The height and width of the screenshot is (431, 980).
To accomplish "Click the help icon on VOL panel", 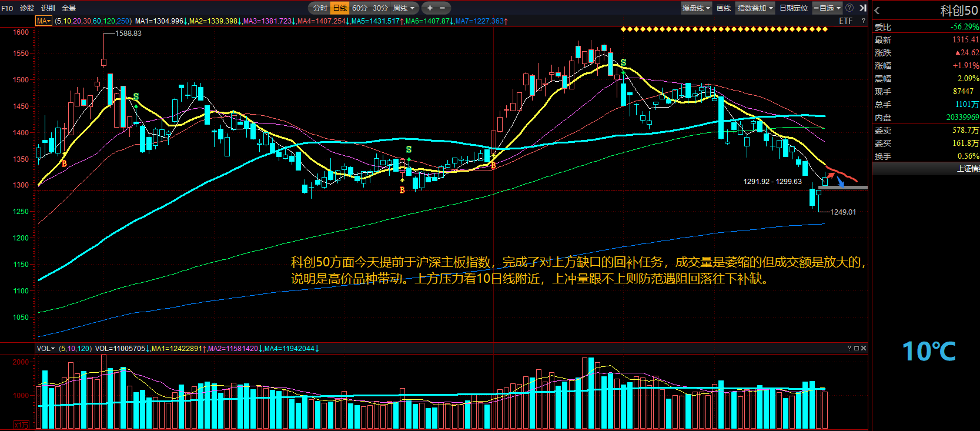I will 849,349.
